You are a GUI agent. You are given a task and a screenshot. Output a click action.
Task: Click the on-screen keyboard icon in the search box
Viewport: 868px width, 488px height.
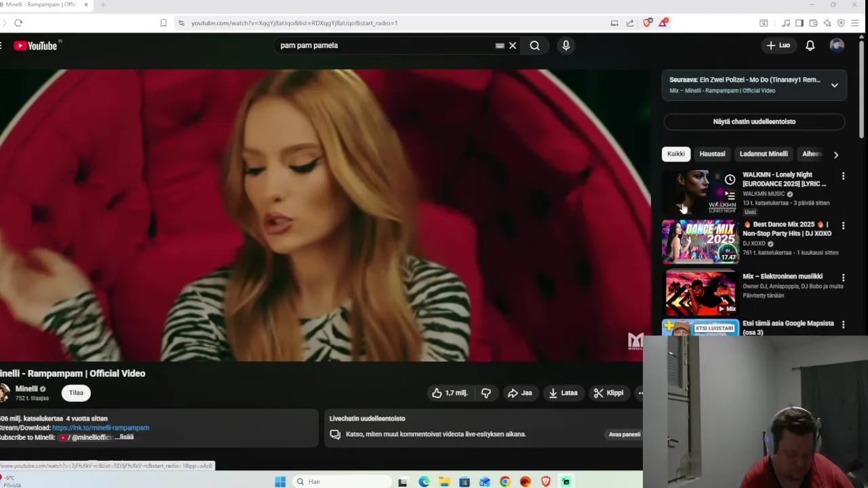point(500,45)
